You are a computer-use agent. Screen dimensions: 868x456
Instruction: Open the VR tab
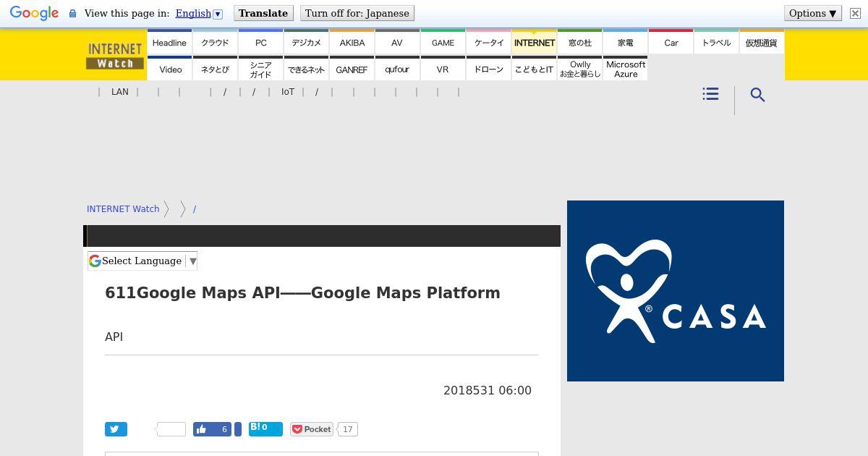click(443, 69)
